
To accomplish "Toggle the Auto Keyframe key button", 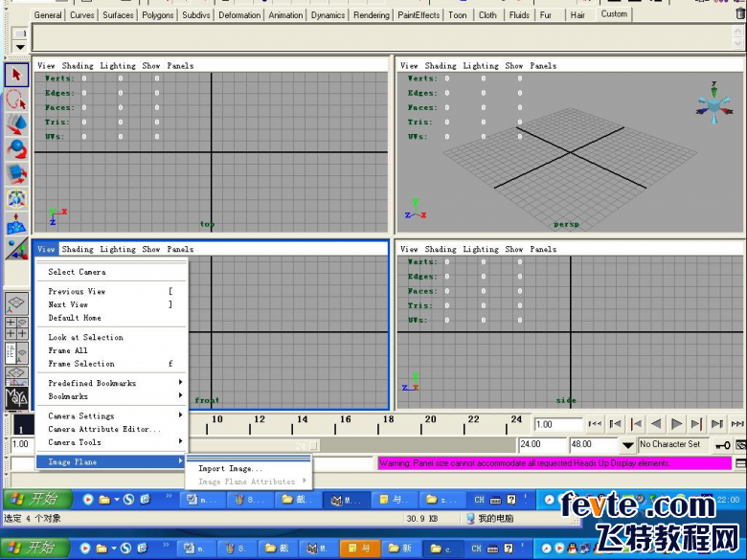I will [723, 445].
